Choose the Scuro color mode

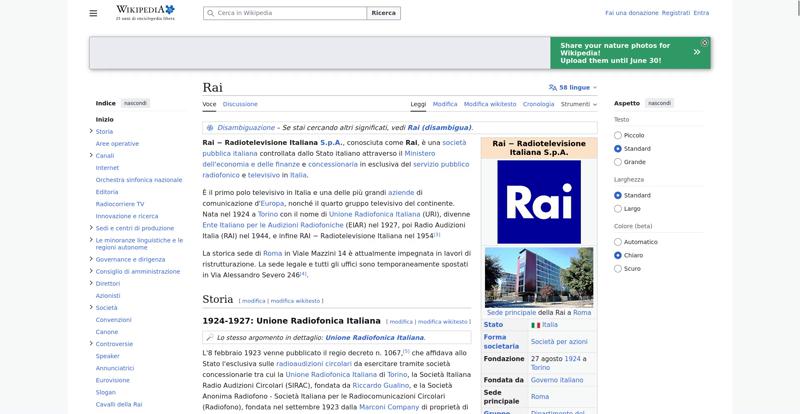(x=618, y=269)
